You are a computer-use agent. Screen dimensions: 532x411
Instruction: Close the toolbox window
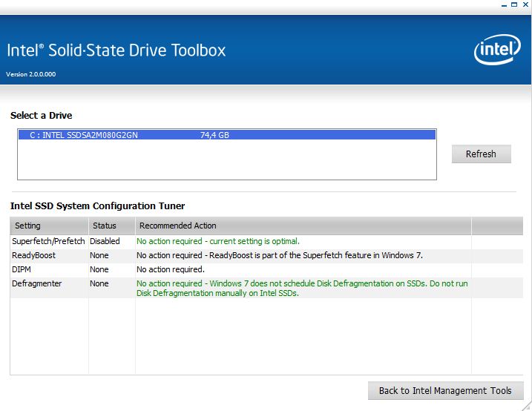tap(525, 4)
